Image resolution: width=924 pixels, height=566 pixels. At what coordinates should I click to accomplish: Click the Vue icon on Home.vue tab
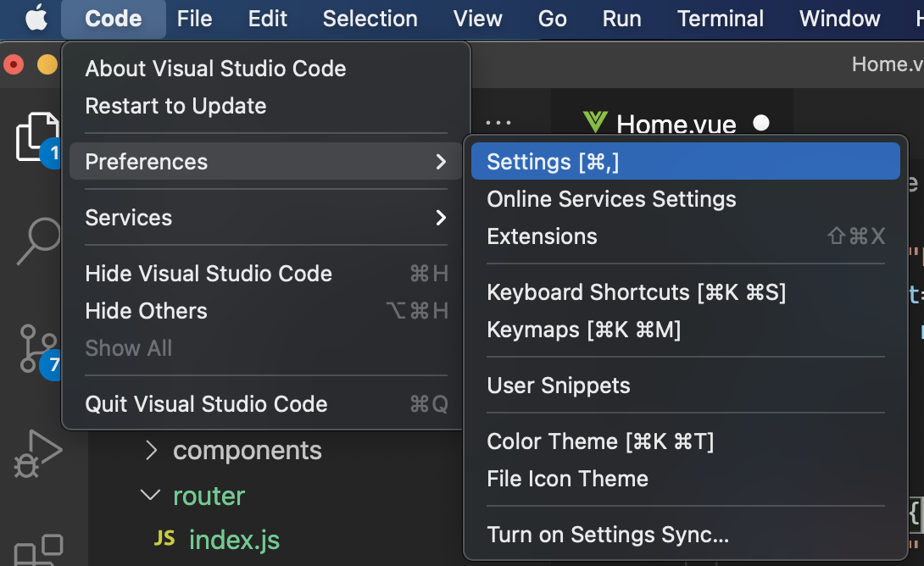tap(594, 123)
